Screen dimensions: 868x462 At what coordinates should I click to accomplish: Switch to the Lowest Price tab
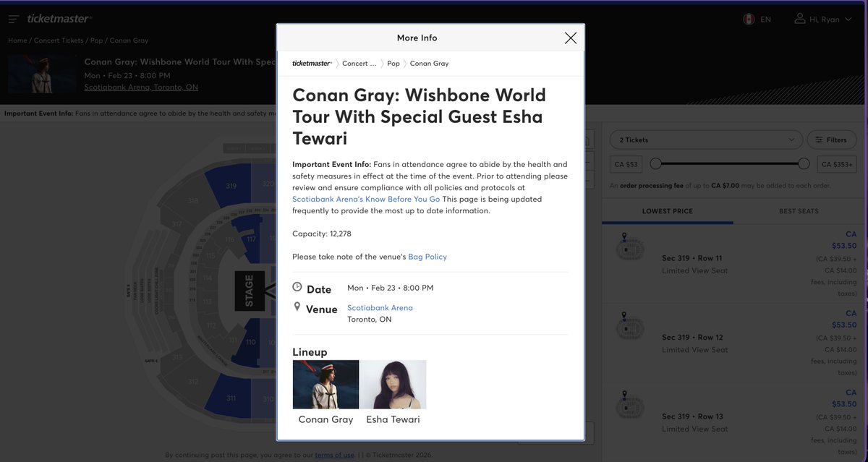tap(667, 211)
